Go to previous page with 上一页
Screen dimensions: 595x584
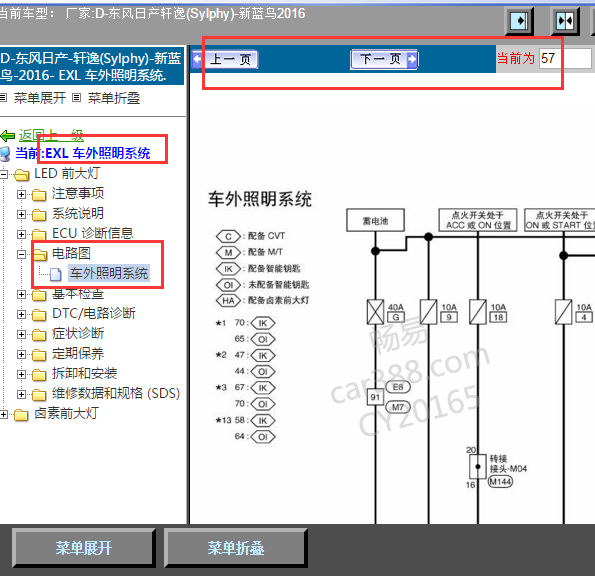coord(225,59)
